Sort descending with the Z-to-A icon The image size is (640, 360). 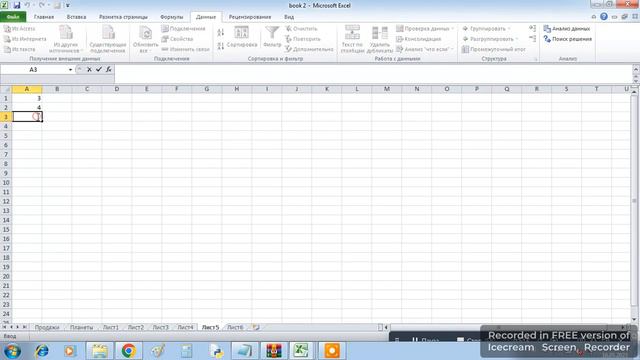click(220, 46)
